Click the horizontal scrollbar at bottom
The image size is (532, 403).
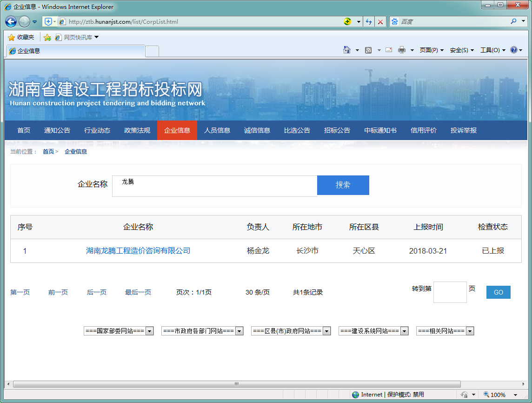pyautogui.click(x=236, y=384)
